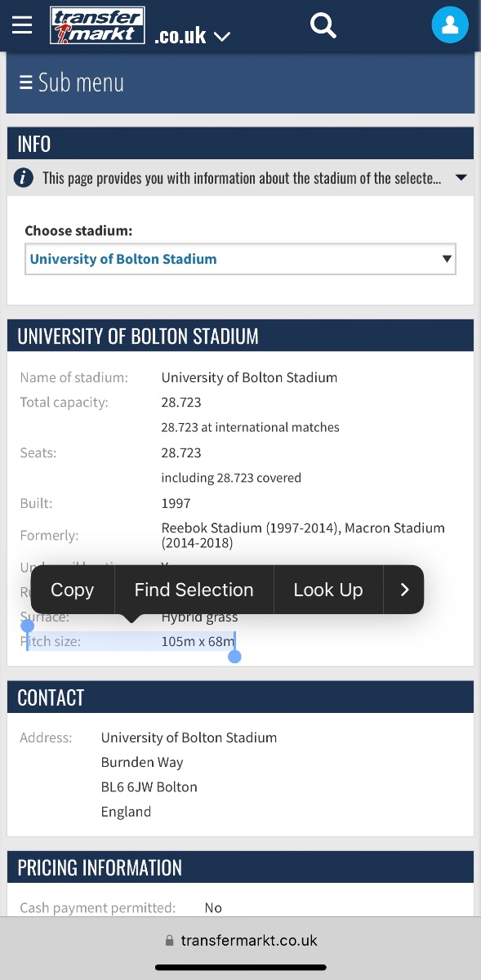Screen dimensions: 481x980
Task: Open the hamburger menu at top left
Action: tap(22, 25)
